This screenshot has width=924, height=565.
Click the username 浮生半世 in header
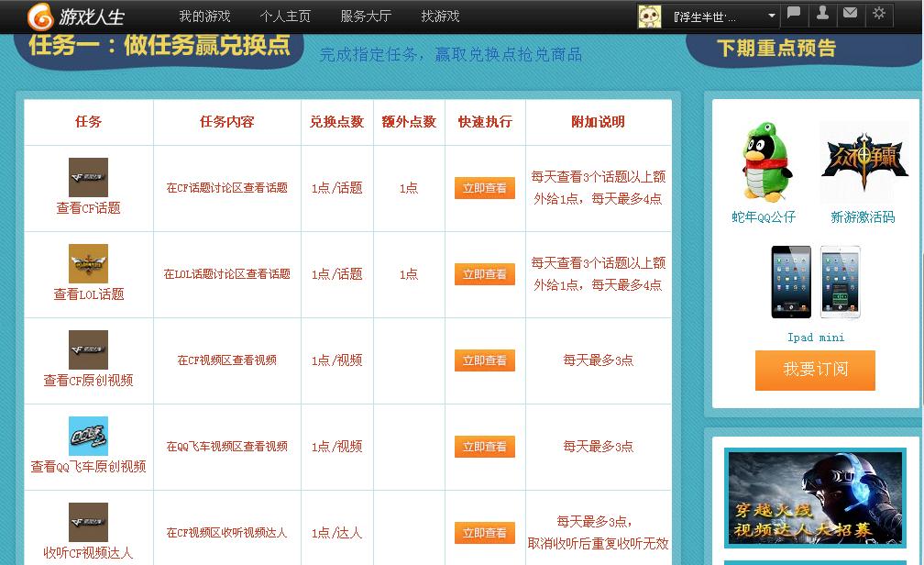click(x=705, y=17)
